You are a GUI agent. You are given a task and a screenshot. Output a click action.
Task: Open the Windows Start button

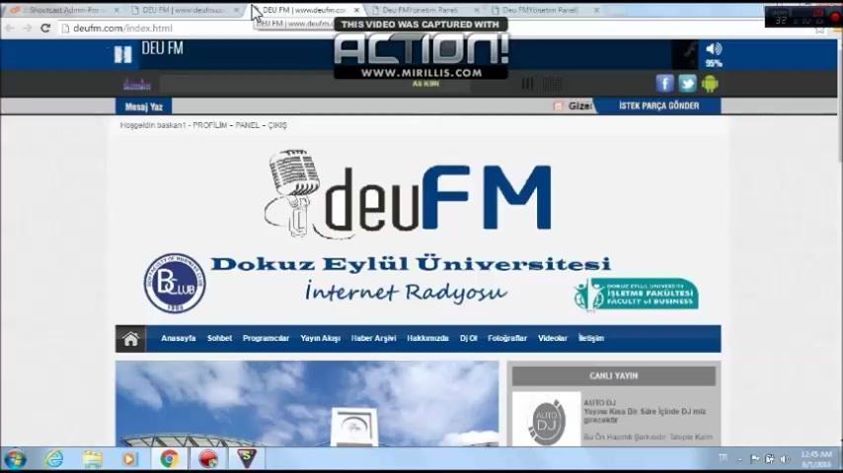(x=15, y=459)
